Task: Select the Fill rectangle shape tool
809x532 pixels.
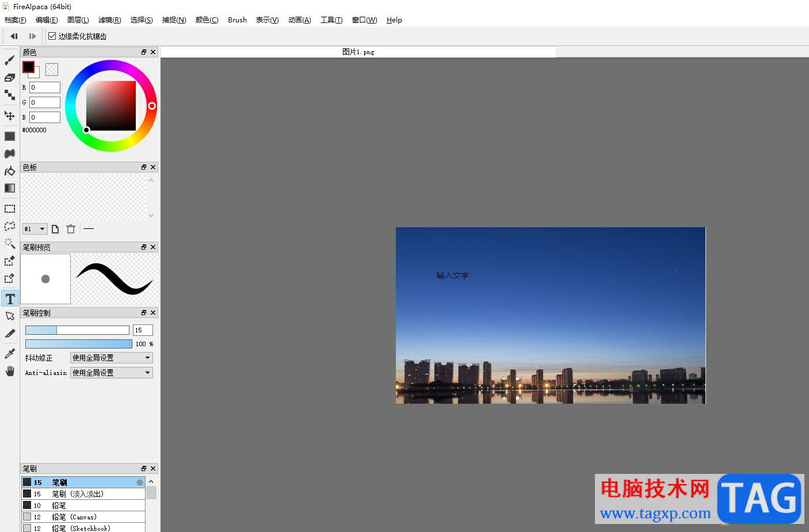Action: click(10, 136)
